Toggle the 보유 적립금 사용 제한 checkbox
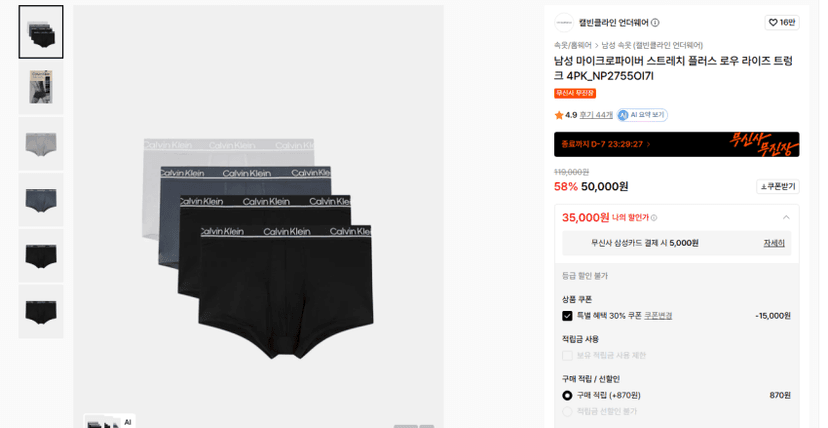This screenshot has height=428, width=828. coord(567,356)
